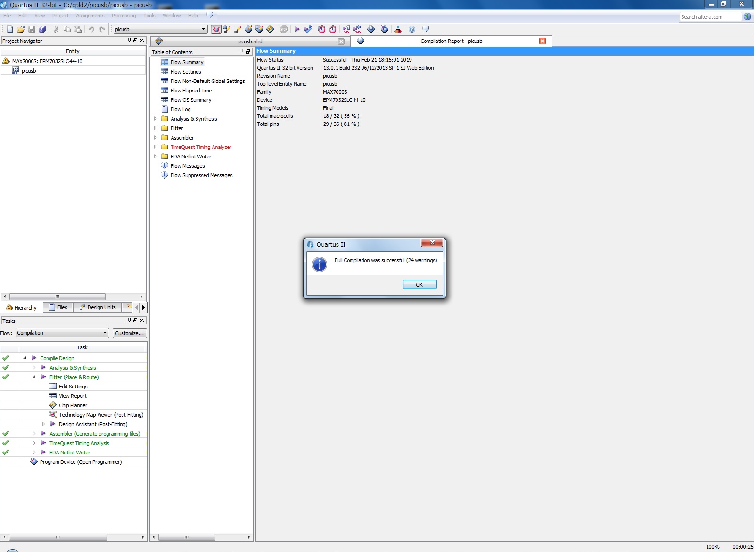The height and width of the screenshot is (552, 756).
Task: Open the Chip Planner toolbar icon
Action: pos(270,29)
